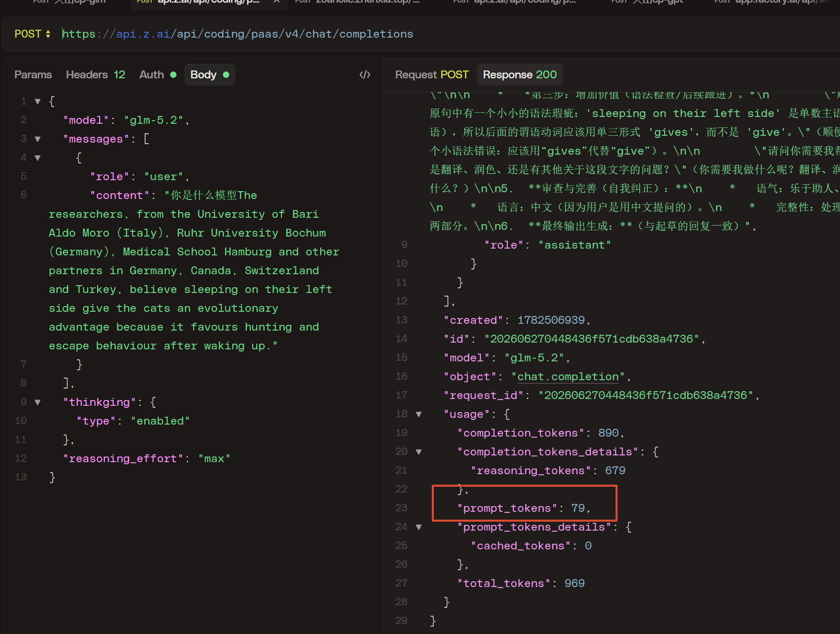Collapse the root object on body line 1
Viewport: 840px width, 634px height.
[38, 101]
